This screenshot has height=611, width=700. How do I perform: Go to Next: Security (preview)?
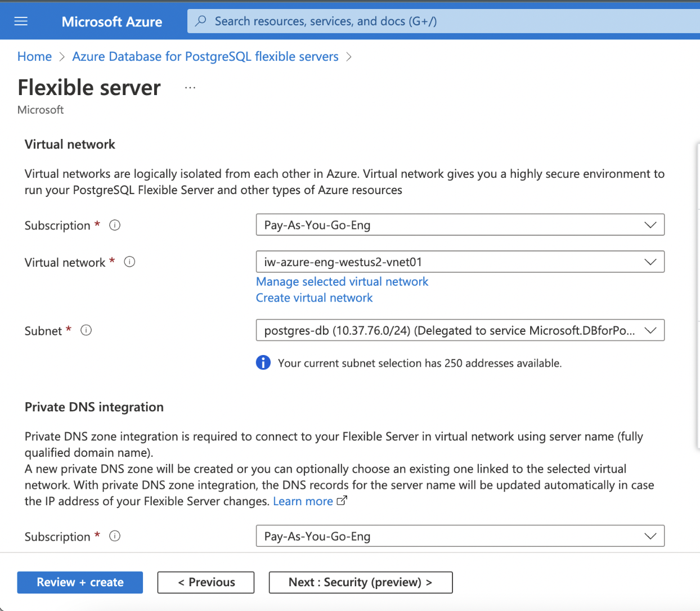(x=361, y=582)
